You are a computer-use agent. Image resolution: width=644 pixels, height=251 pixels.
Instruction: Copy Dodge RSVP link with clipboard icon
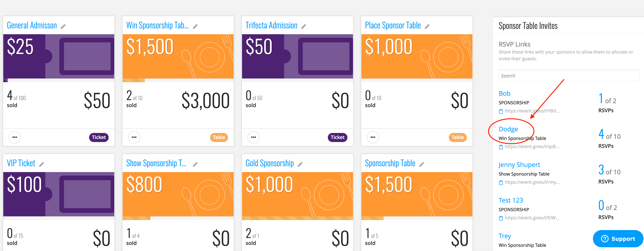[x=501, y=147]
